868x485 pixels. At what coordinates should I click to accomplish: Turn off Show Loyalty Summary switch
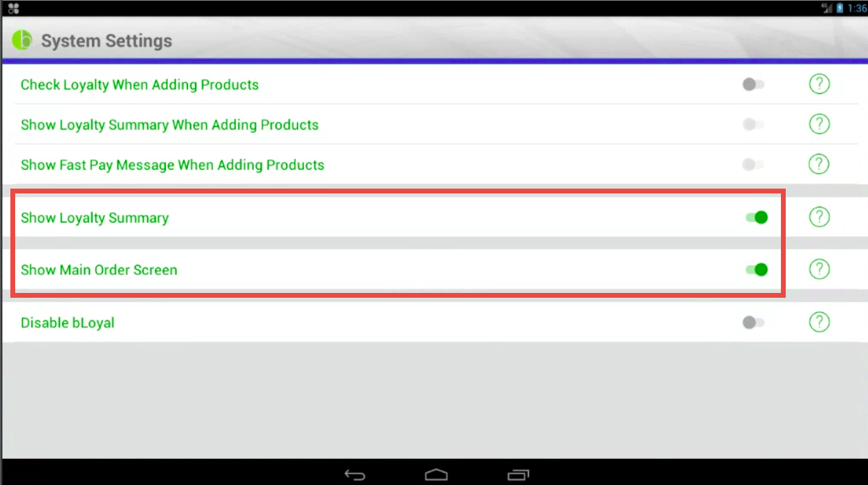[x=757, y=218]
